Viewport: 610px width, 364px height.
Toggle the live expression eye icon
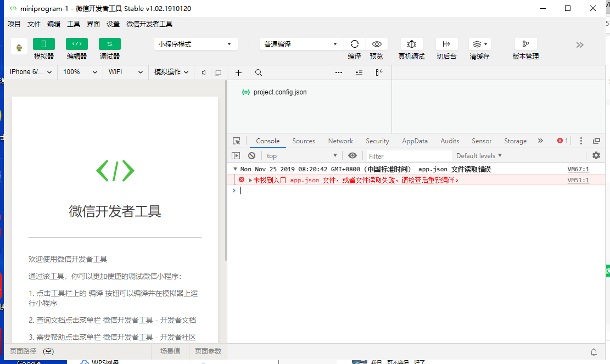(x=352, y=155)
